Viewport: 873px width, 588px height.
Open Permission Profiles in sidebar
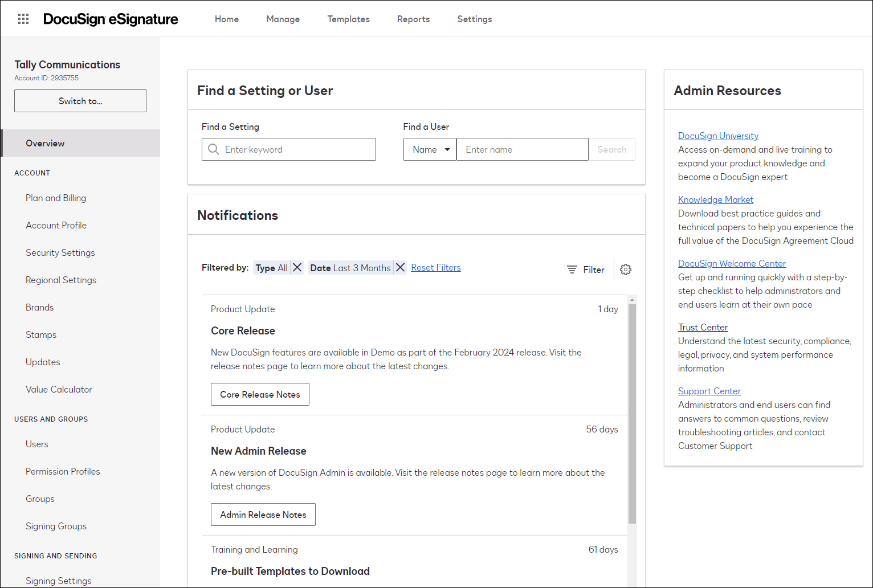(63, 471)
